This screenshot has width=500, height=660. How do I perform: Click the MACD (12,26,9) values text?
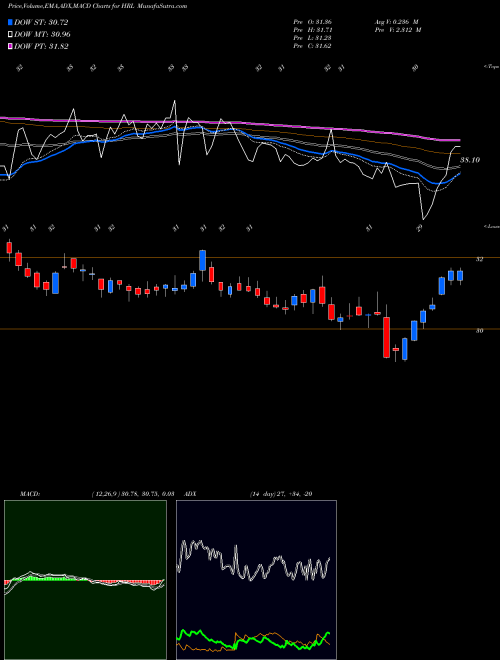(133, 494)
